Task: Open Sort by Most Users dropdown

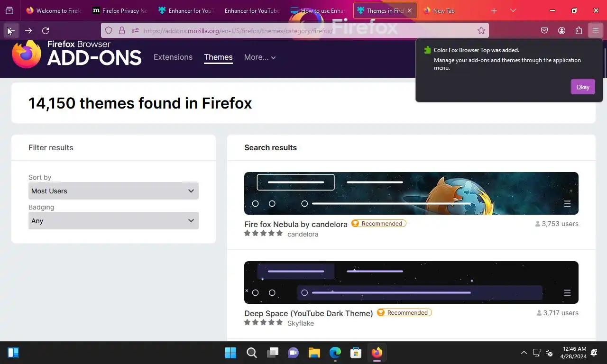Action: click(113, 191)
